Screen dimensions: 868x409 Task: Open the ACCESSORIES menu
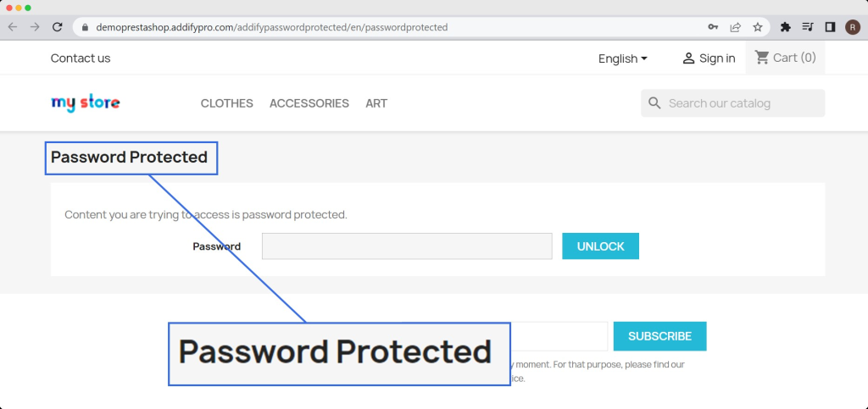[309, 103]
